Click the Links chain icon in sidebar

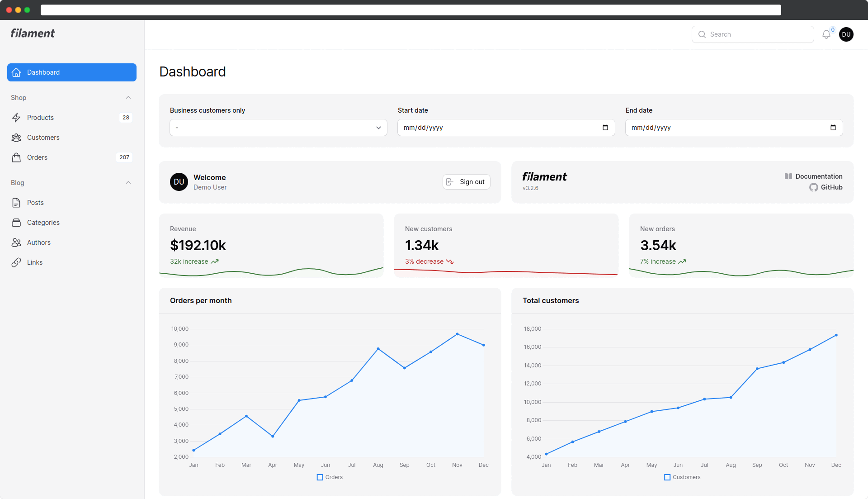tap(16, 262)
